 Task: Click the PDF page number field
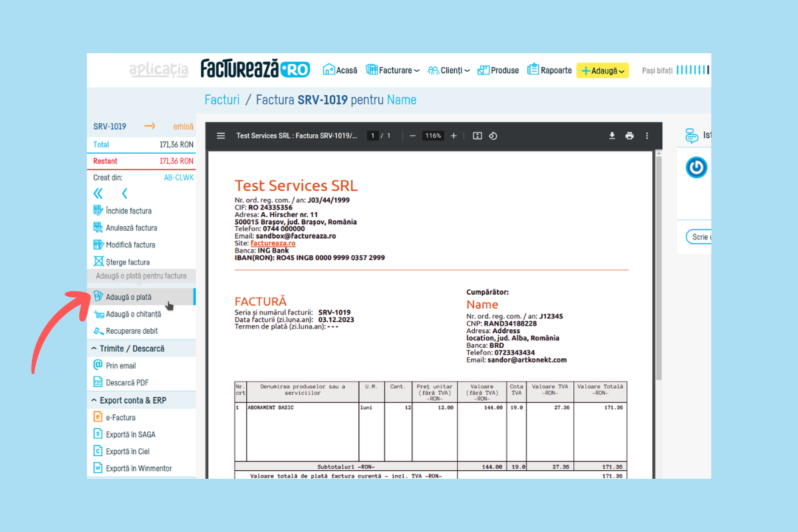pyautogui.click(x=374, y=136)
